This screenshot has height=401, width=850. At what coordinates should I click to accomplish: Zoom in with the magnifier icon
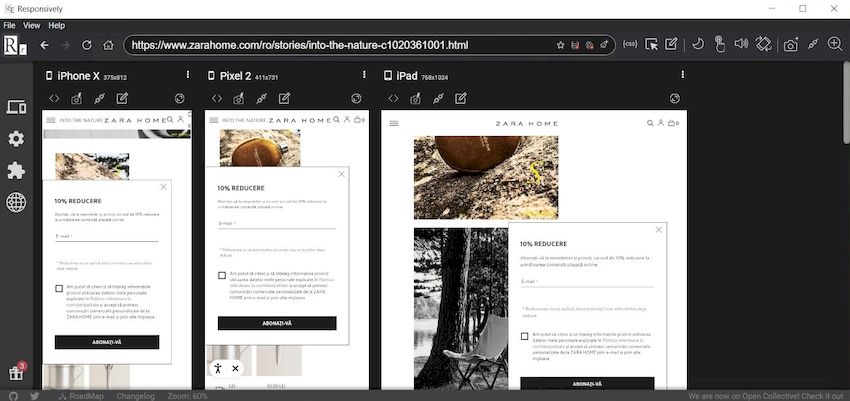click(x=835, y=44)
